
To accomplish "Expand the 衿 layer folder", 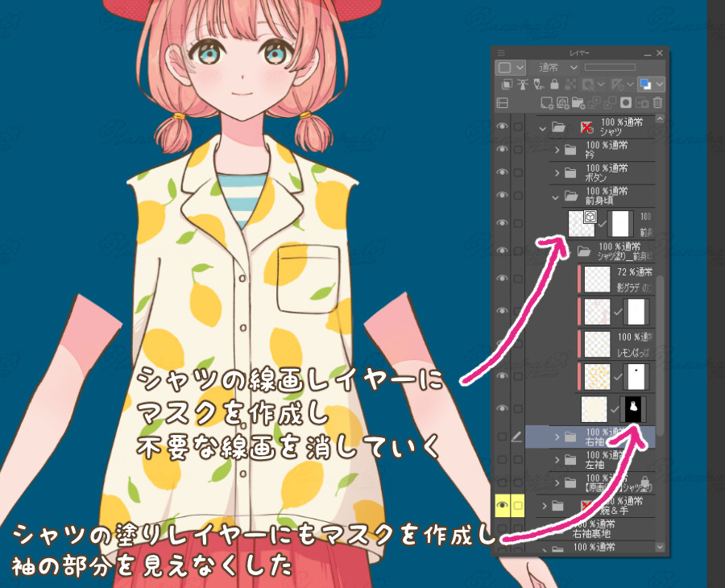I will tap(557, 150).
